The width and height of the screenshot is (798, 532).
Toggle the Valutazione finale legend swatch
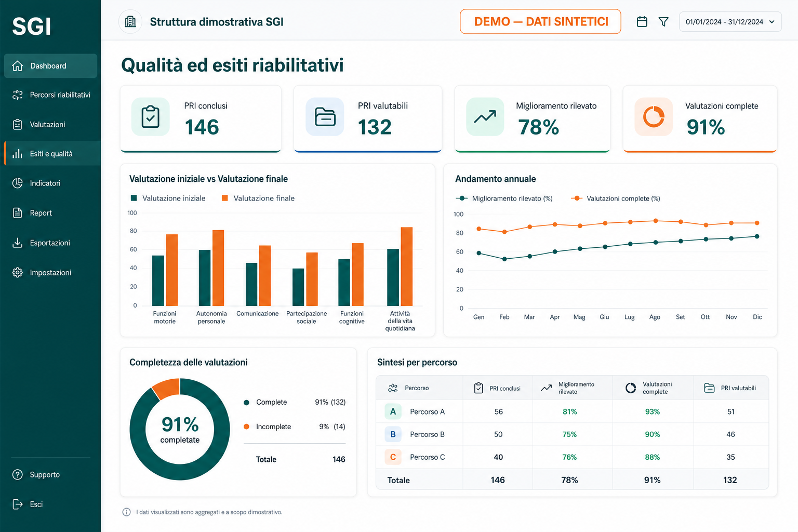pos(225,198)
